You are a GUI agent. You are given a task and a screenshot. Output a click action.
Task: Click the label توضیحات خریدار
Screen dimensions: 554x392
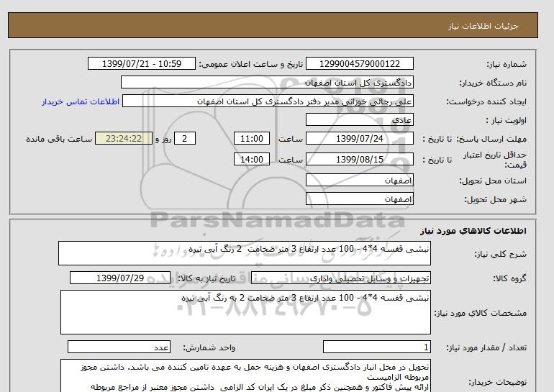tap(498, 382)
